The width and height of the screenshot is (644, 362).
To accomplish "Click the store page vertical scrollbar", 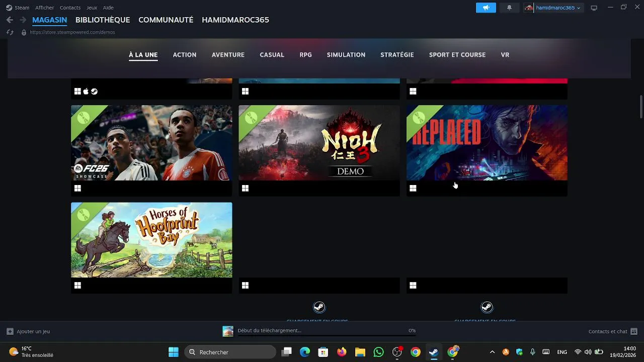I will (641, 107).
